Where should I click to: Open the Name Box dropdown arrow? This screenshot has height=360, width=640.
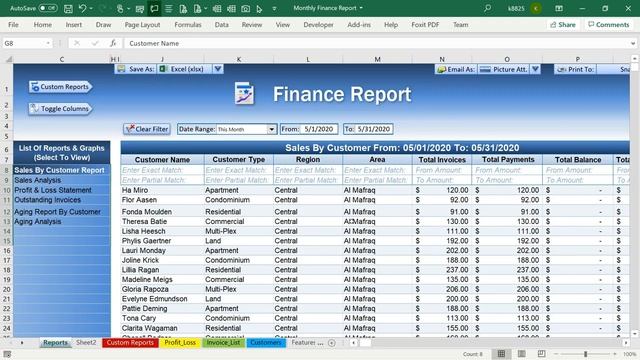[48, 43]
